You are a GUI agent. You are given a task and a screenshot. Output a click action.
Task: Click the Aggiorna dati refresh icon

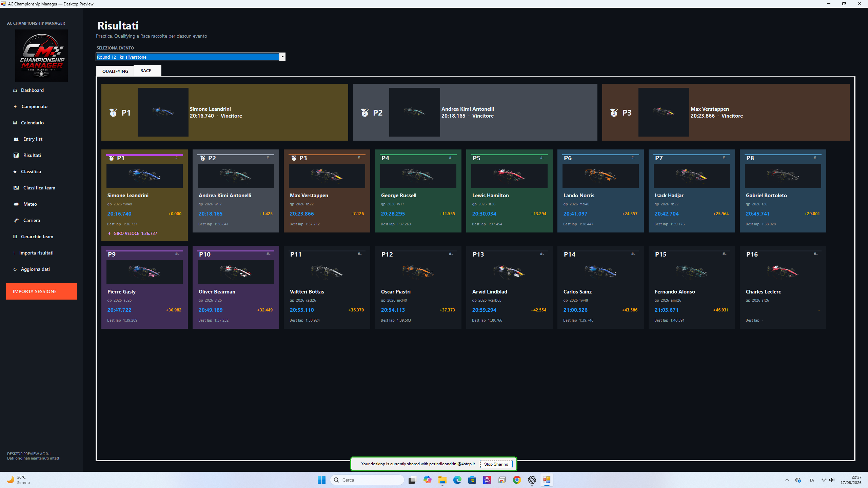15,269
